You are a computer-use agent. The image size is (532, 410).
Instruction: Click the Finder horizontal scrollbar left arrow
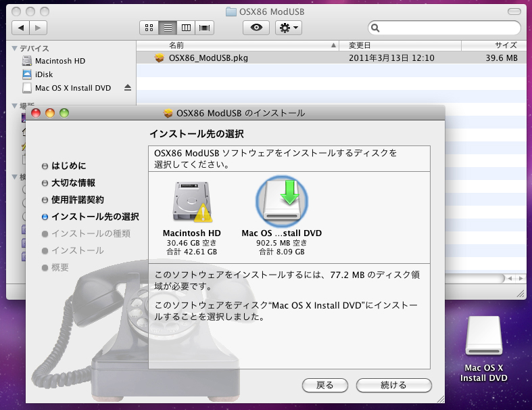(x=510, y=278)
